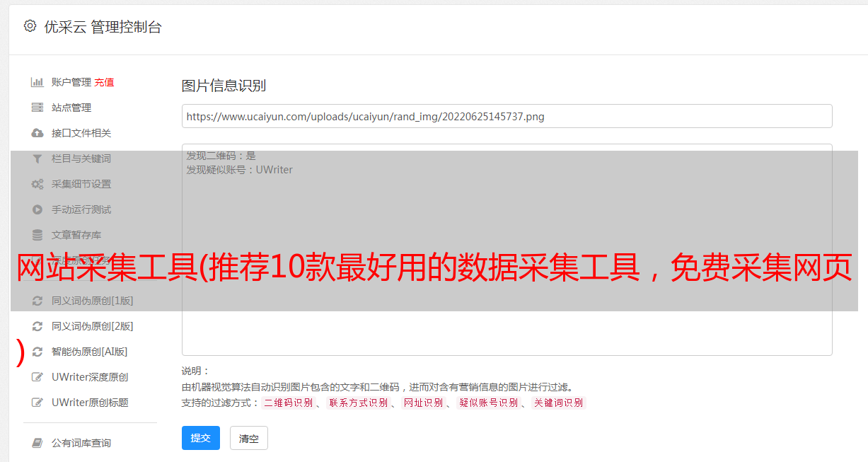The height and width of the screenshot is (462, 868).
Task: Click the 网址识别 filter tag
Action: coord(424,403)
